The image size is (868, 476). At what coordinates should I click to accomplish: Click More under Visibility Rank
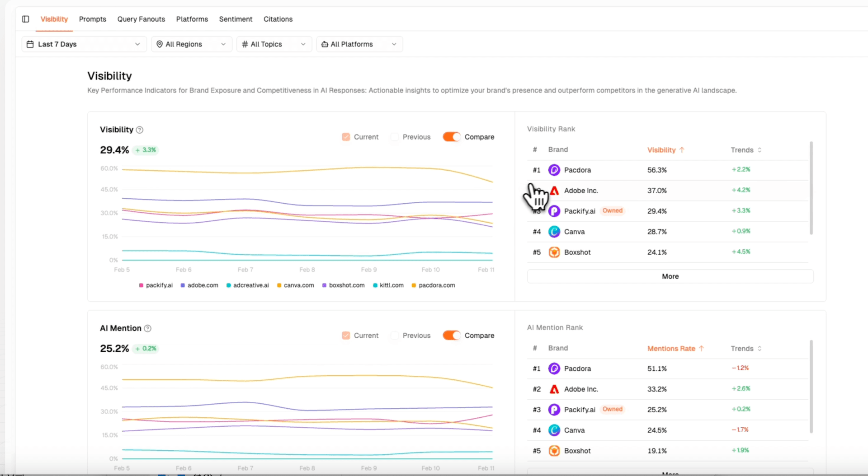point(670,276)
